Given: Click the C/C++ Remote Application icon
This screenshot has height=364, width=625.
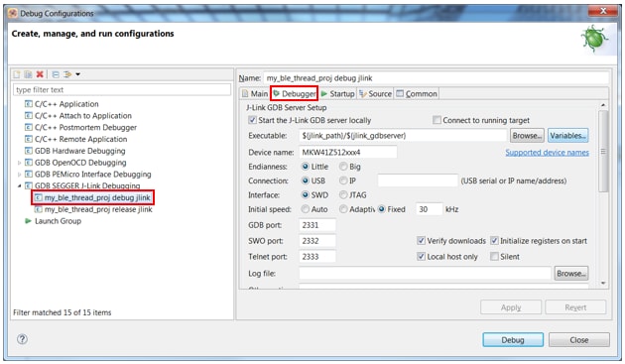Looking at the screenshot, I should 29,139.
